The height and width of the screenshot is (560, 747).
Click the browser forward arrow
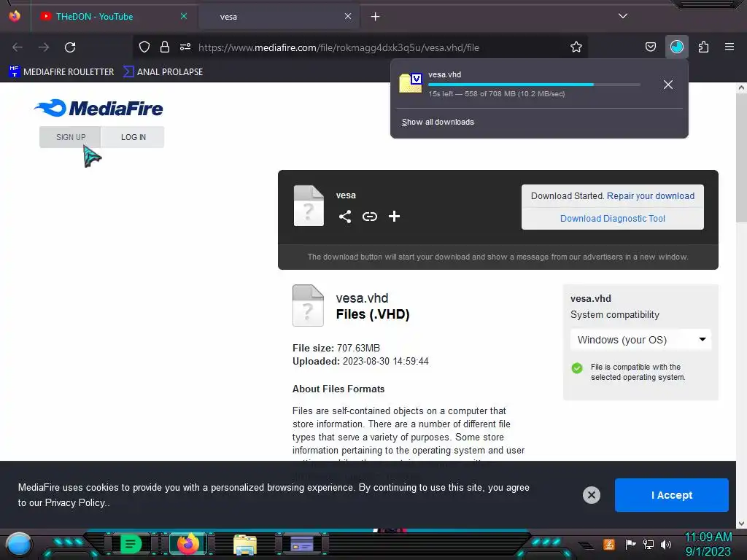pos(44,47)
